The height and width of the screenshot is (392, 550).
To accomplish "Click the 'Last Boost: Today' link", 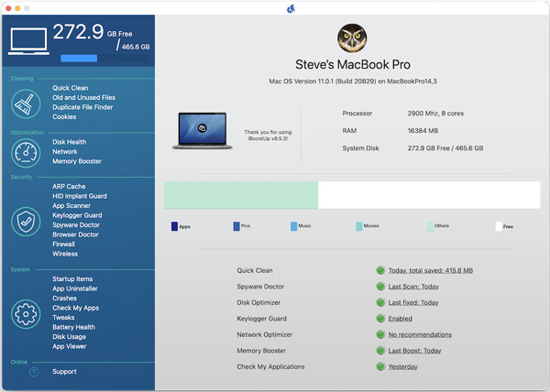I will tap(414, 351).
